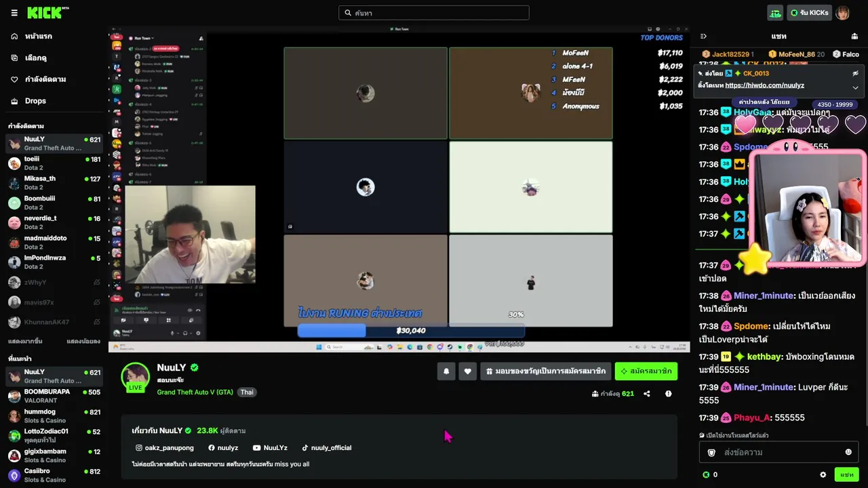Open toeiii channel in followed list

point(54,163)
